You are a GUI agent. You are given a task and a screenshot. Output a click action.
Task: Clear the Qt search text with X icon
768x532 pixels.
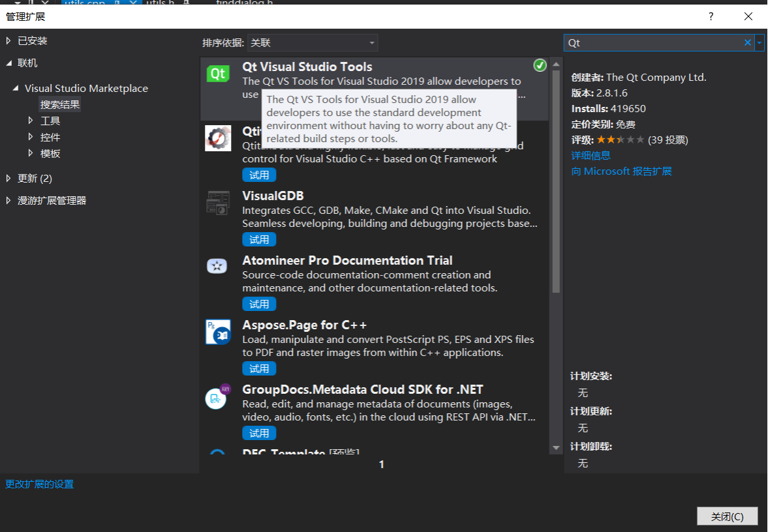click(x=747, y=42)
